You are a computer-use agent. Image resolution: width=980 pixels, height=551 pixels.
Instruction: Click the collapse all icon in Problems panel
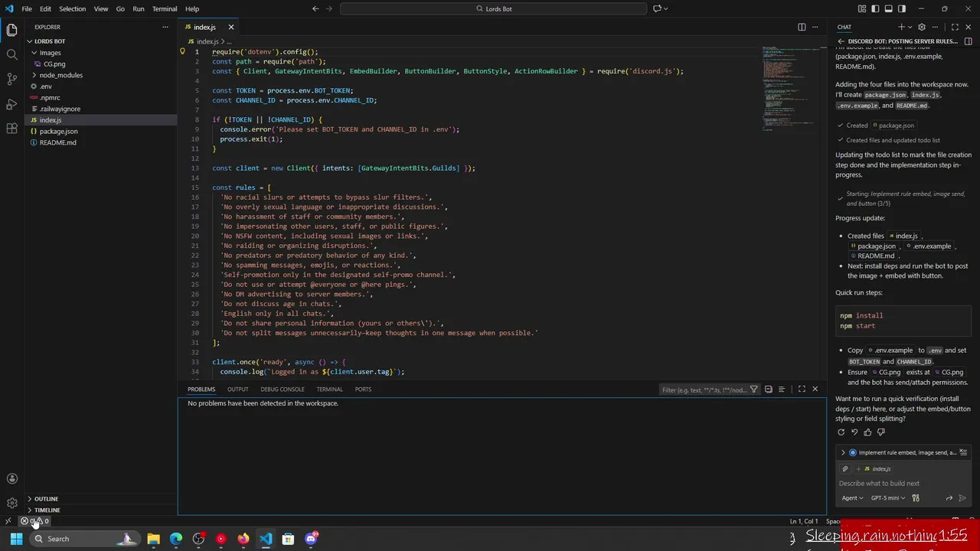click(769, 390)
